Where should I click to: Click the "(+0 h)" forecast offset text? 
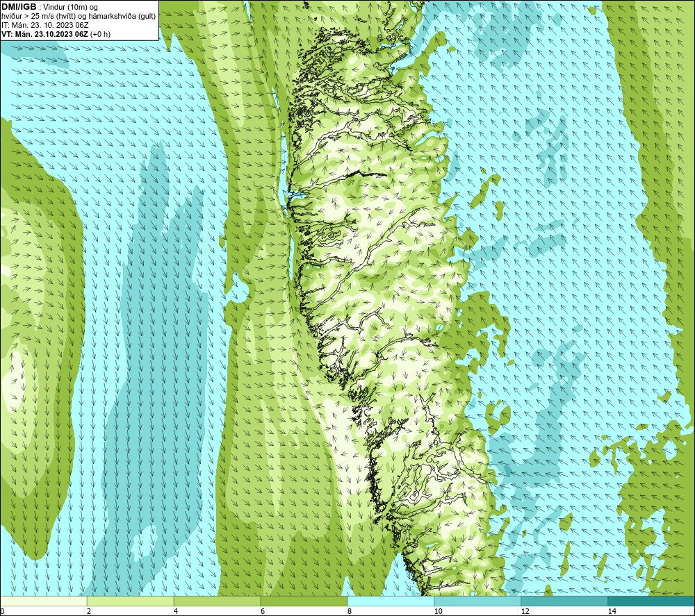(100, 34)
